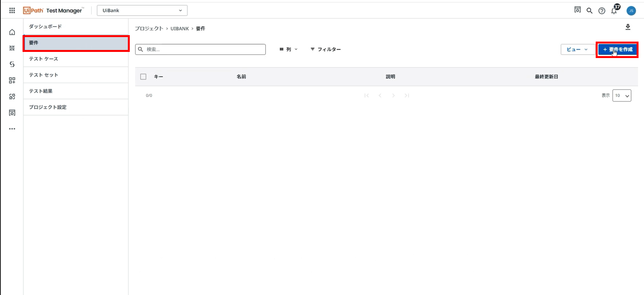Open the テスト結果 section
The width and height of the screenshot is (644, 295).
pos(40,91)
